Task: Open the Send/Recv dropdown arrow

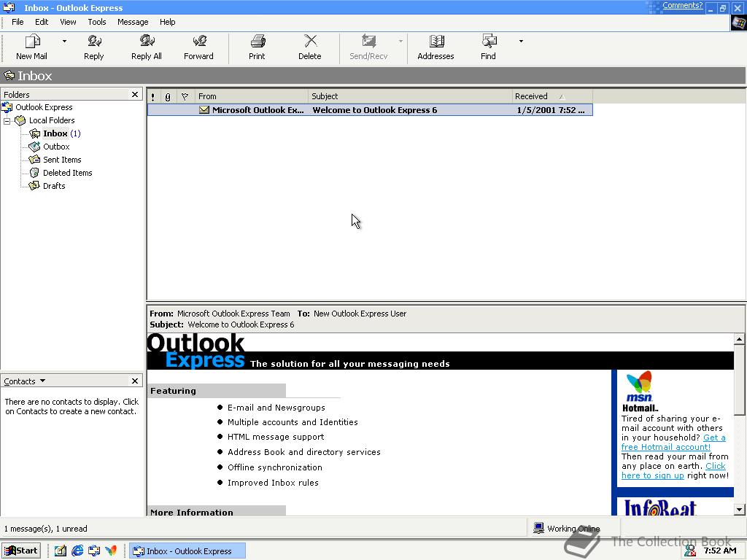Action: coord(400,42)
